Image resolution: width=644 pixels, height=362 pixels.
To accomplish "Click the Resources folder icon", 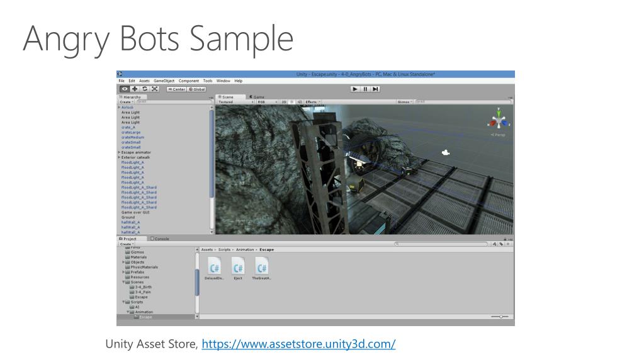I will point(128,277).
